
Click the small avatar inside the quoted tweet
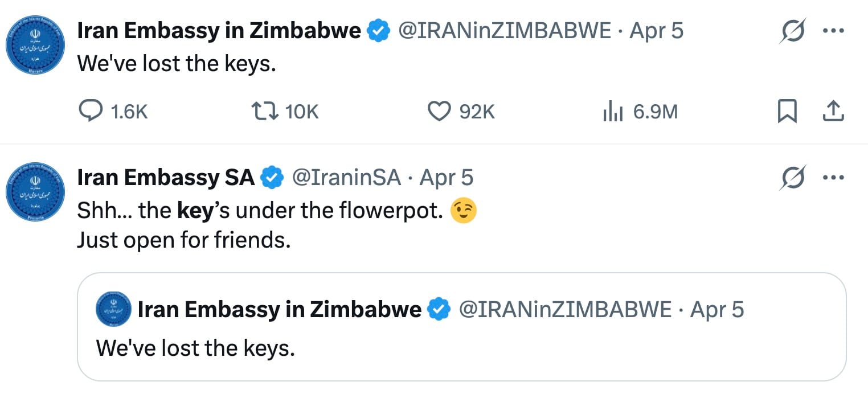tap(114, 310)
